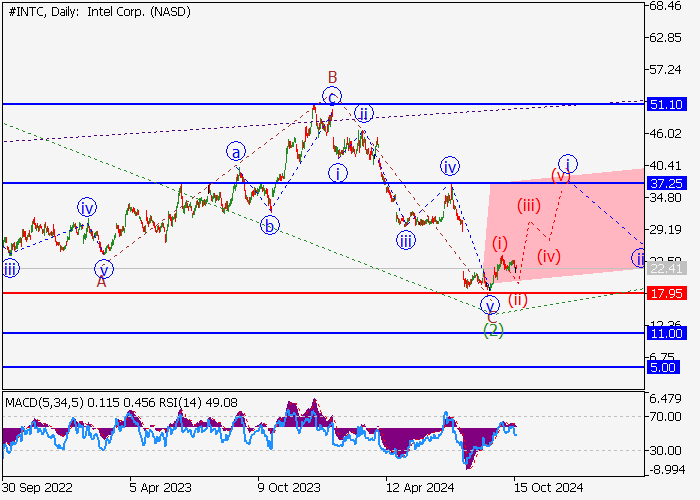Click the 29.19 price axis label

point(665,230)
